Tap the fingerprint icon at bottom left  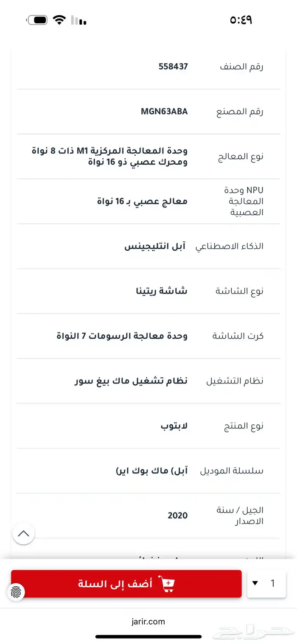(16, 592)
